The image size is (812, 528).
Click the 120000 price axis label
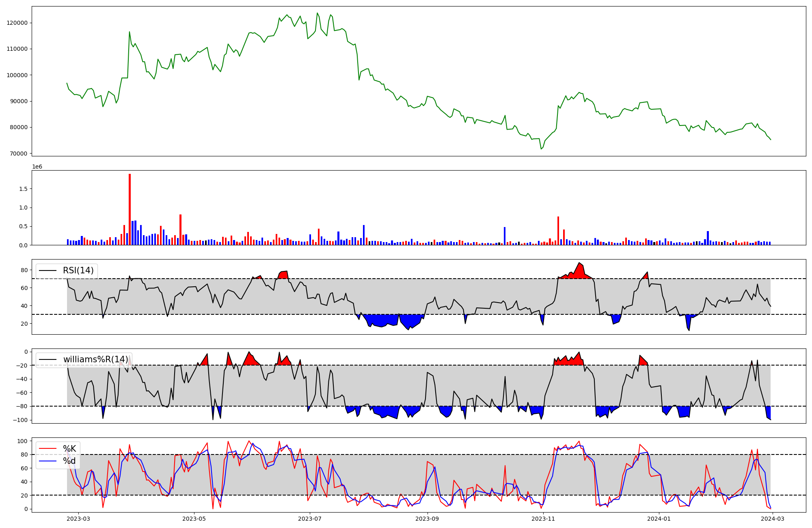[17, 23]
